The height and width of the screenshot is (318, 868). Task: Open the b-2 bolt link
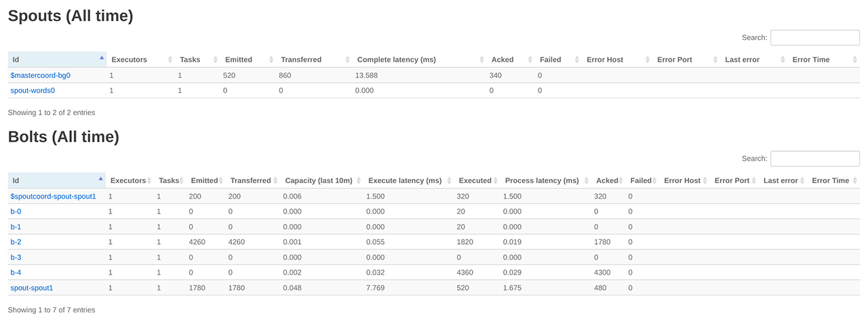(x=16, y=241)
